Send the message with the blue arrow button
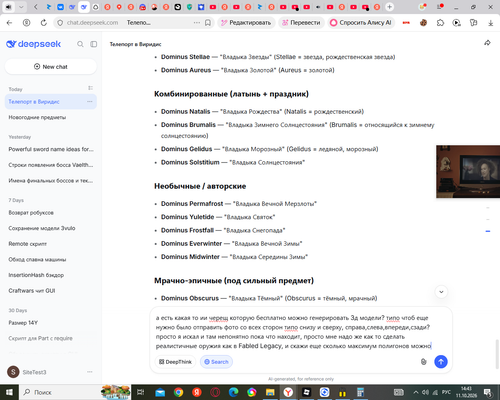This screenshot has width=500, height=400. pyautogui.click(x=441, y=362)
